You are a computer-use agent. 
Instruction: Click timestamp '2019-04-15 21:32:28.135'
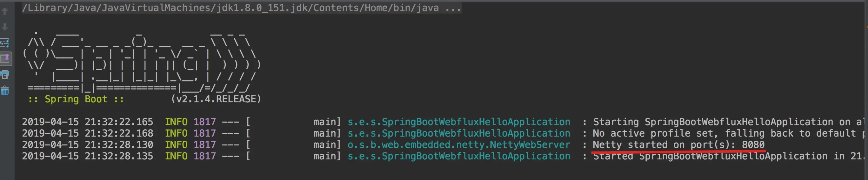click(88, 156)
